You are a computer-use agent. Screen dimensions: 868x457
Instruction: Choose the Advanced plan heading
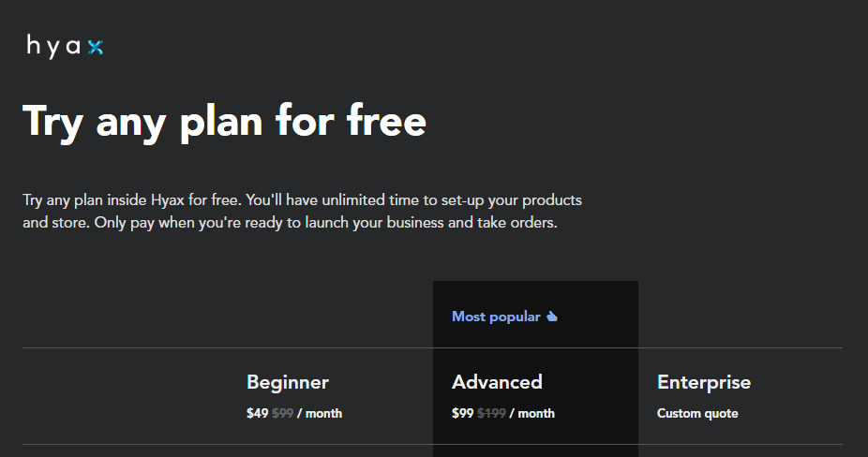497,382
